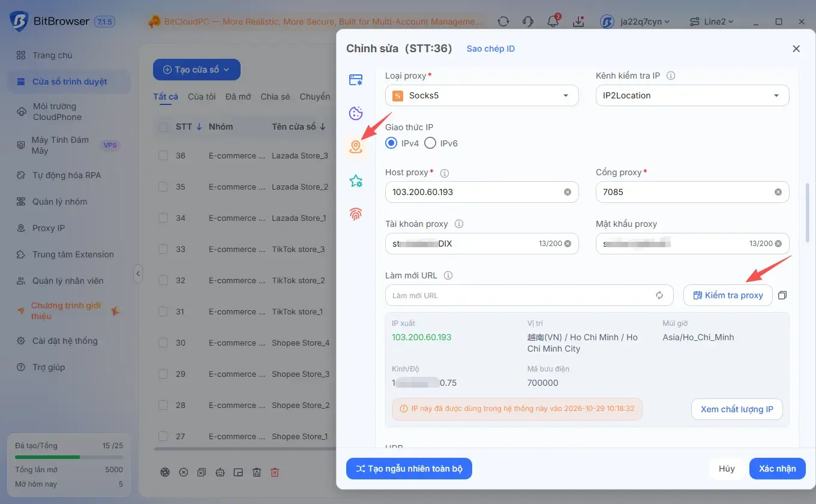Check the checkbox for row STT 35
The height and width of the screenshot is (504, 816).
(x=163, y=187)
